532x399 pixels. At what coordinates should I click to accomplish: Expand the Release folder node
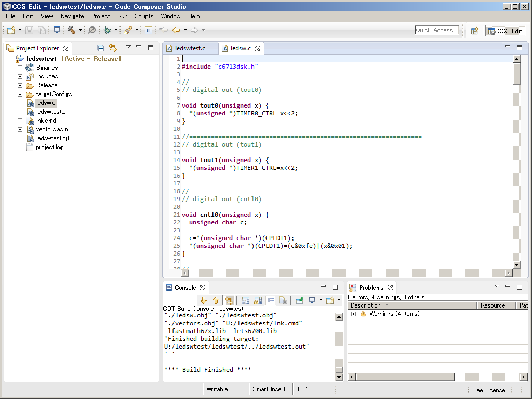pos(20,85)
